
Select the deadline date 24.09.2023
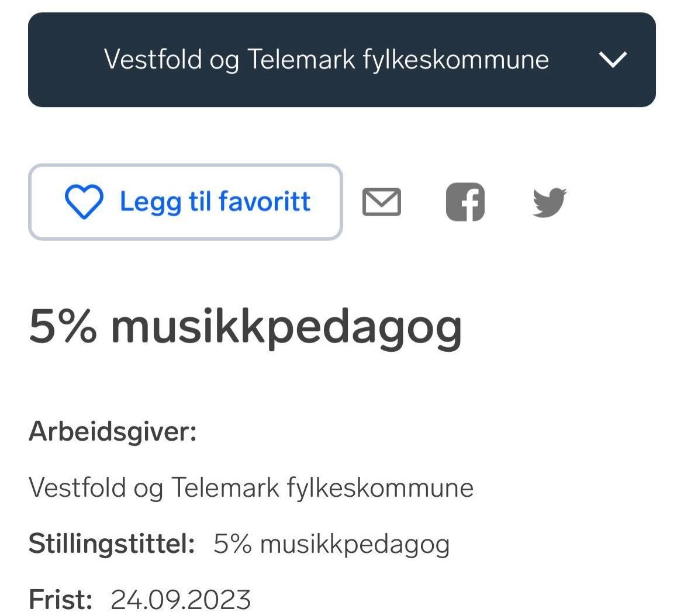pos(181,600)
